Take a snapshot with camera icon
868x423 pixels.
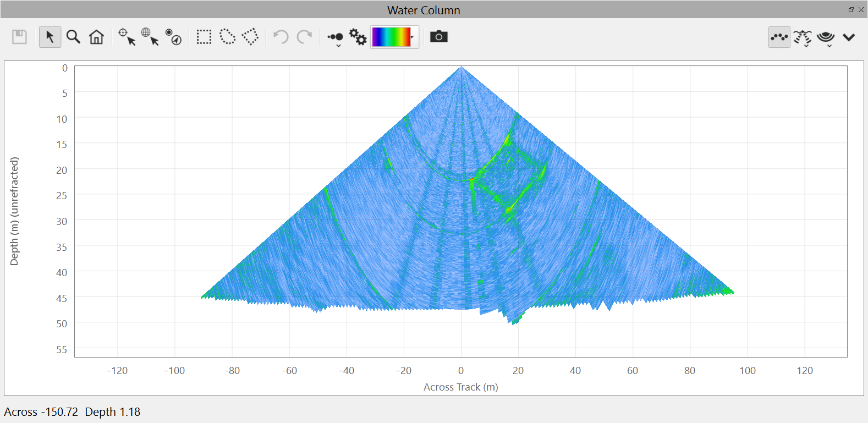438,37
